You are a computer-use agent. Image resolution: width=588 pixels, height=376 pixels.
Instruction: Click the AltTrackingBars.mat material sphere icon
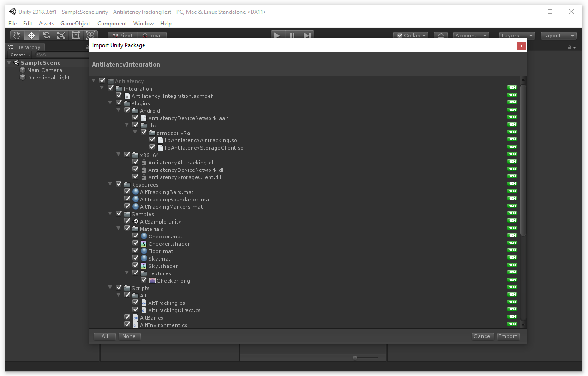(135, 192)
